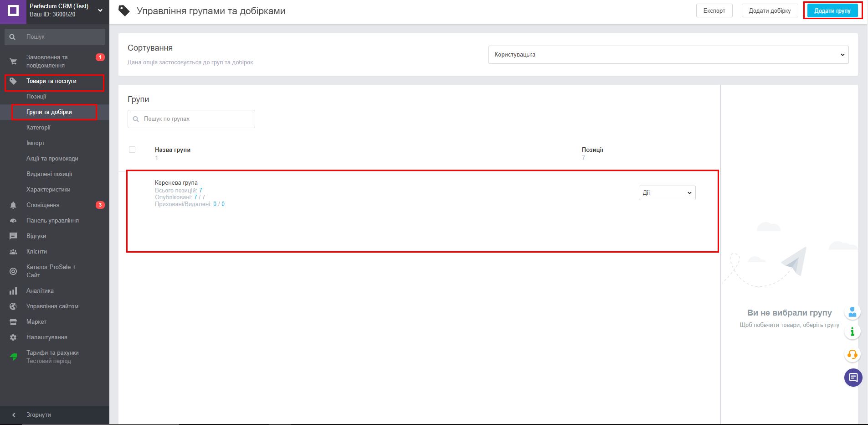Image resolution: width=868 pixels, height=425 pixels.
Task: Click the shopping cart orders icon
Action: pyautogui.click(x=13, y=62)
